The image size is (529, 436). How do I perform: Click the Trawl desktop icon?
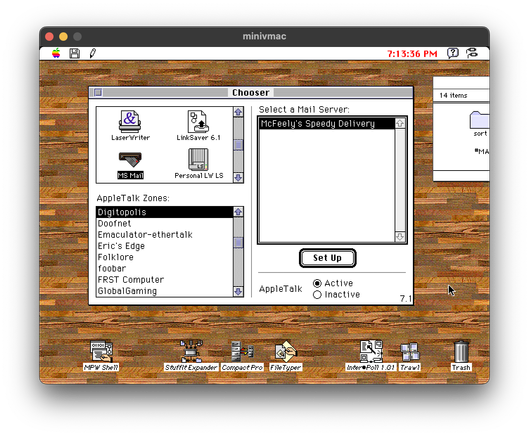[x=410, y=356]
